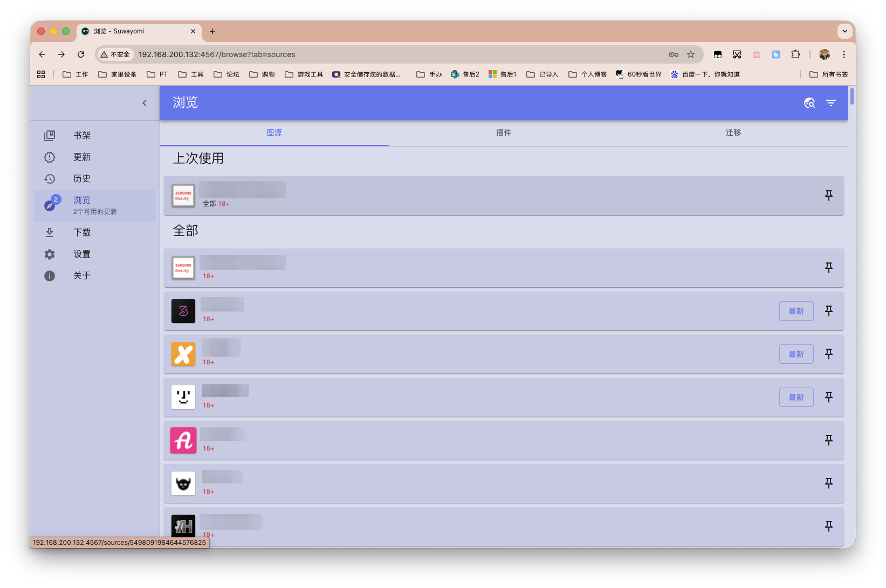Screen dimensions: 886x588
Task: Open the 更新 (Updates) section
Action: pos(81,157)
